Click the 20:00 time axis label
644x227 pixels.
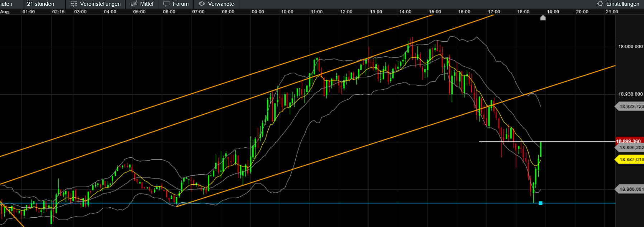(x=582, y=12)
